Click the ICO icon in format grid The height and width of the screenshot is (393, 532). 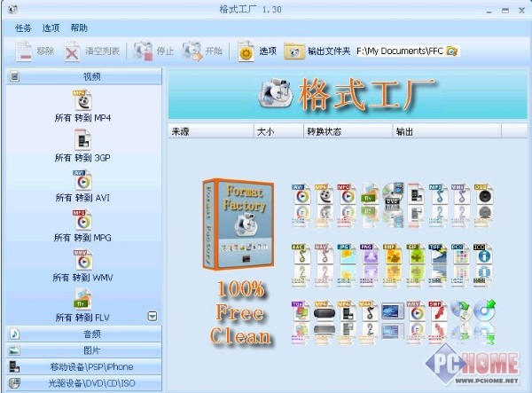(483, 254)
